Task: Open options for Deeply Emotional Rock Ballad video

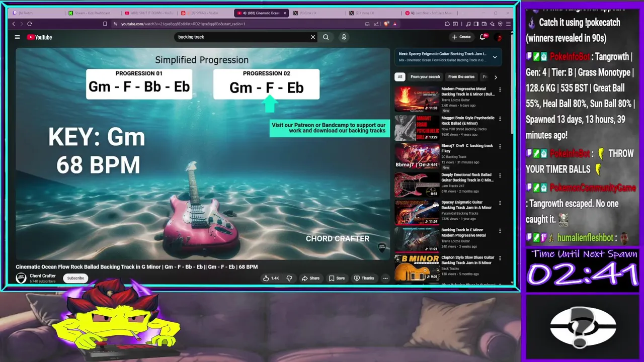Action: coord(500,175)
